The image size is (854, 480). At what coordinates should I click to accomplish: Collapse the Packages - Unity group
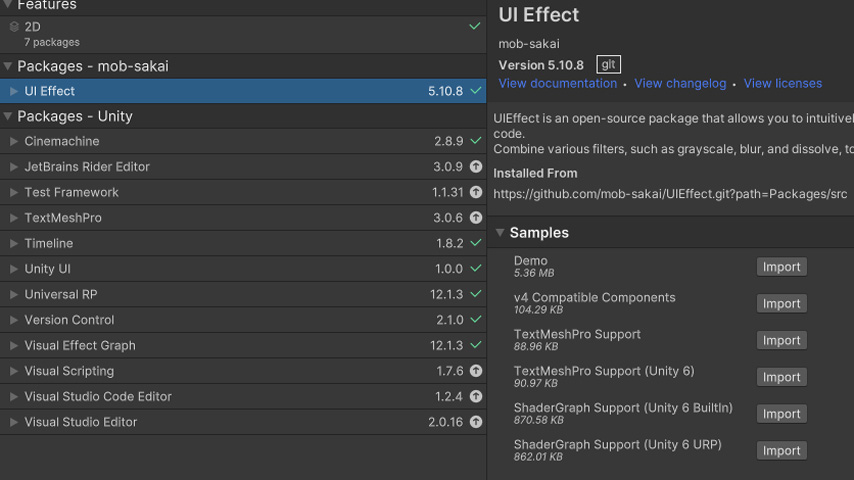[x=8, y=116]
